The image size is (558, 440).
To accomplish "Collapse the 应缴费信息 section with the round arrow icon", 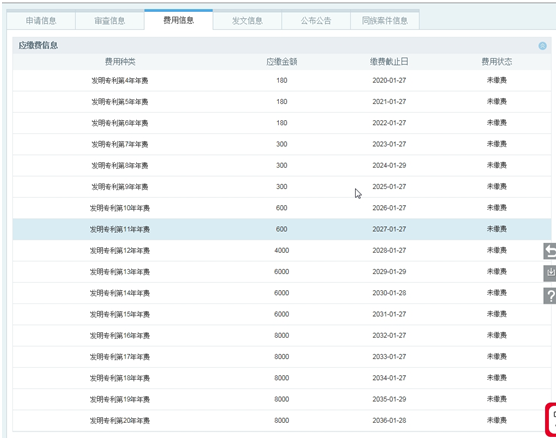I will click(542, 46).
